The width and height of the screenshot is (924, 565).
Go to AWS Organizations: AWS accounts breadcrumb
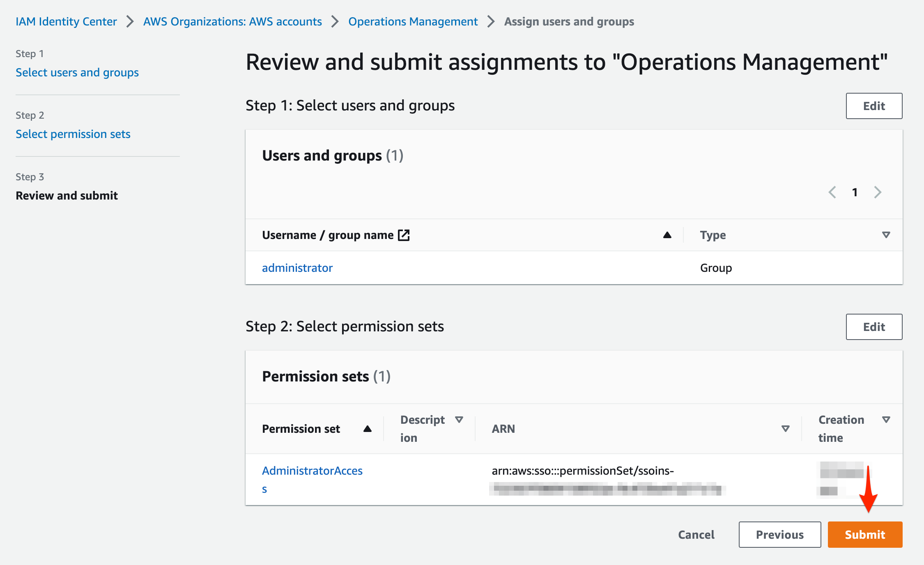coord(232,21)
